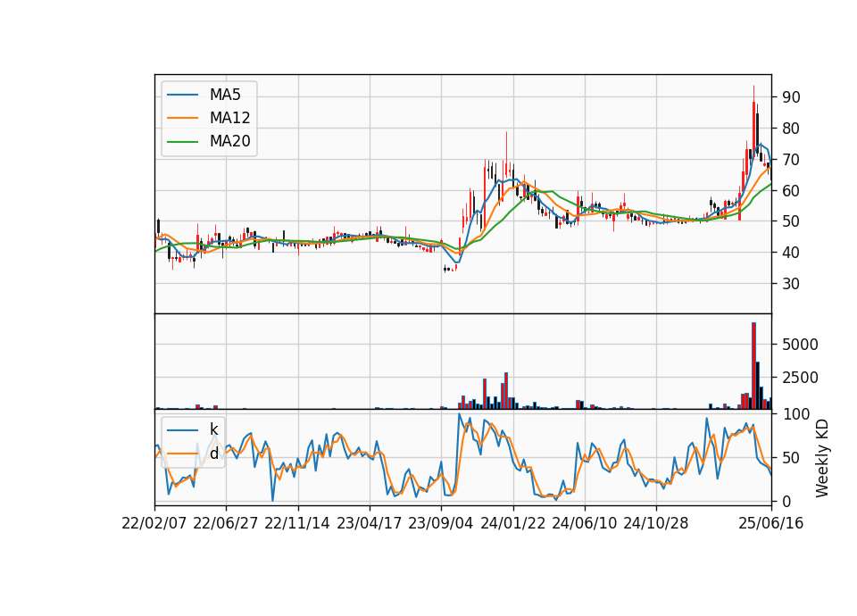Click the date label 22/06/27
This screenshot has height=616, width=857.
(x=225, y=523)
